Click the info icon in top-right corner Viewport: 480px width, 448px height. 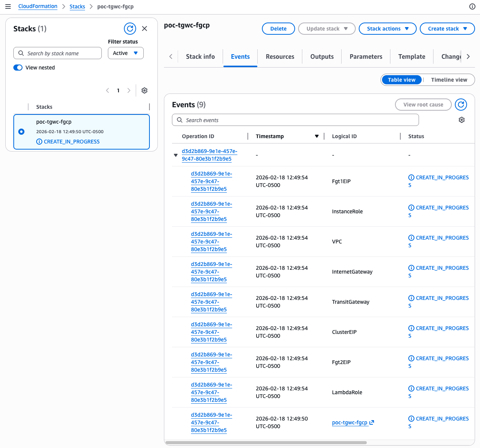tap(472, 6)
